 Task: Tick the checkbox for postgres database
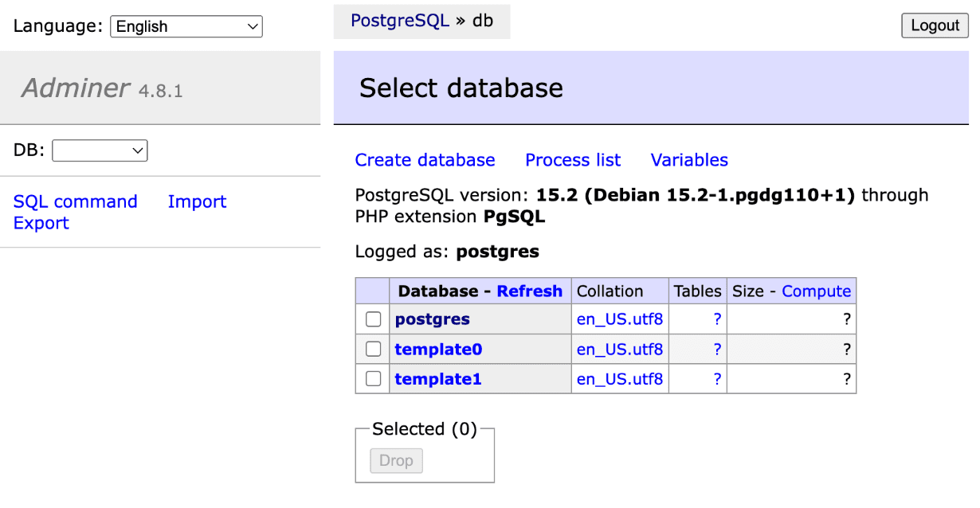[373, 319]
